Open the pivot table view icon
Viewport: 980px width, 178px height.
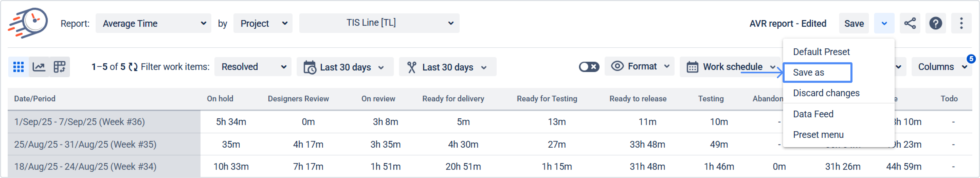coord(59,67)
